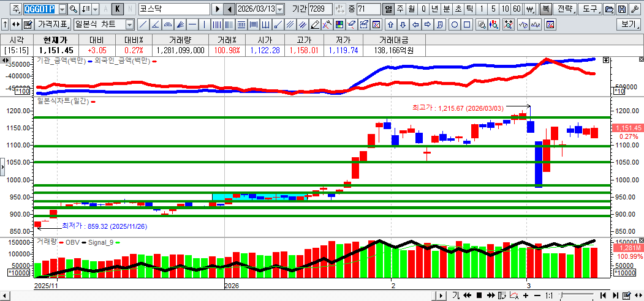Expand the 일본식 차트 chart type dropdown

click(x=129, y=24)
